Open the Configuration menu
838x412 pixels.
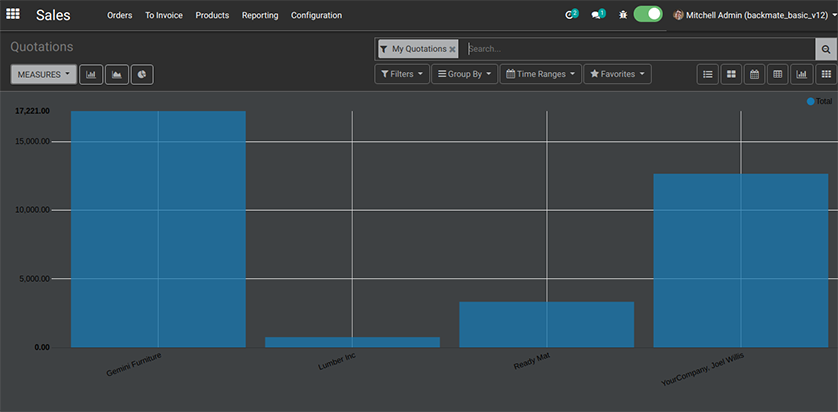(316, 15)
